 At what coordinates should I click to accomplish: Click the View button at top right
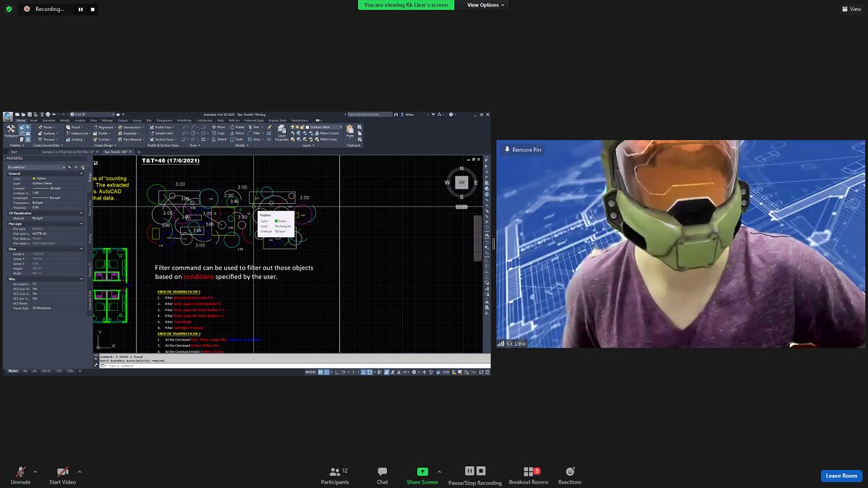(x=851, y=9)
